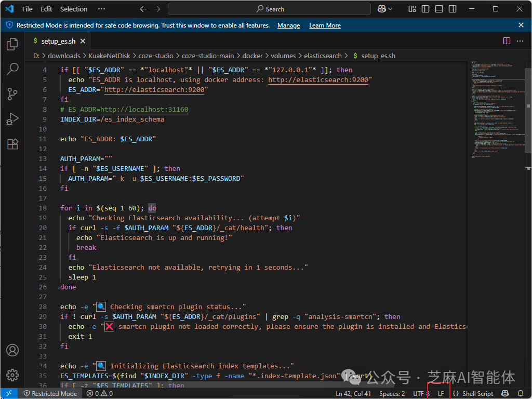Open the File menu
Screen dimensions: 532x399
tap(27, 9)
